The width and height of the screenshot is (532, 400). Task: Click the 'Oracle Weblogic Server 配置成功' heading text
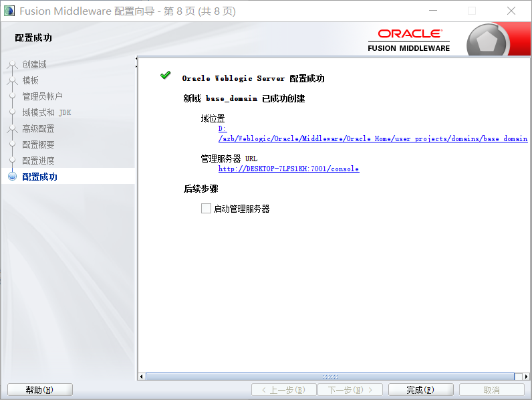click(x=253, y=78)
